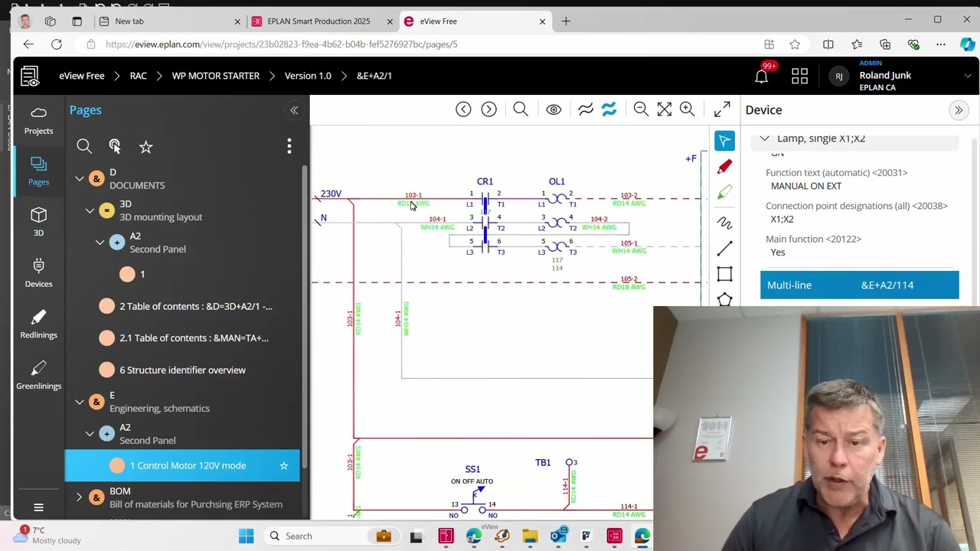The width and height of the screenshot is (980, 551).
Task: Click the zoom in magnifier
Action: pyautogui.click(x=688, y=109)
